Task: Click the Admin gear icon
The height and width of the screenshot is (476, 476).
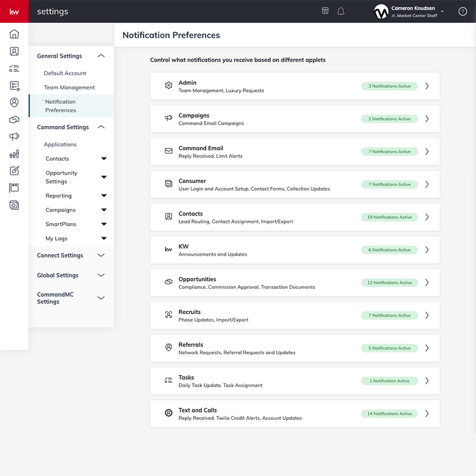Action: click(x=169, y=85)
